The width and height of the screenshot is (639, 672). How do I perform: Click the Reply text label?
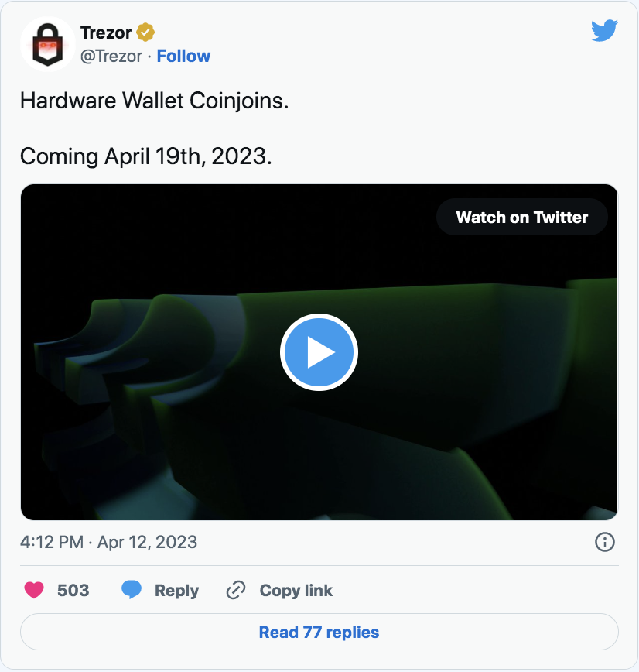click(176, 591)
